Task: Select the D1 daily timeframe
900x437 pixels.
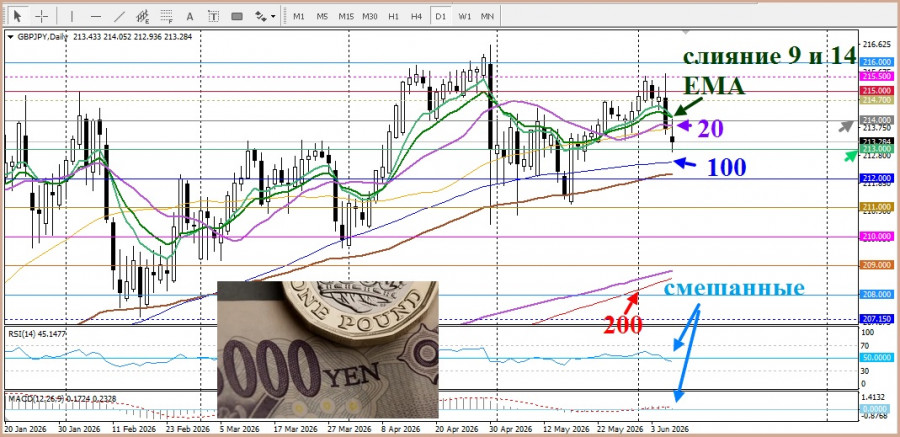Action: click(x=440, y=16)
